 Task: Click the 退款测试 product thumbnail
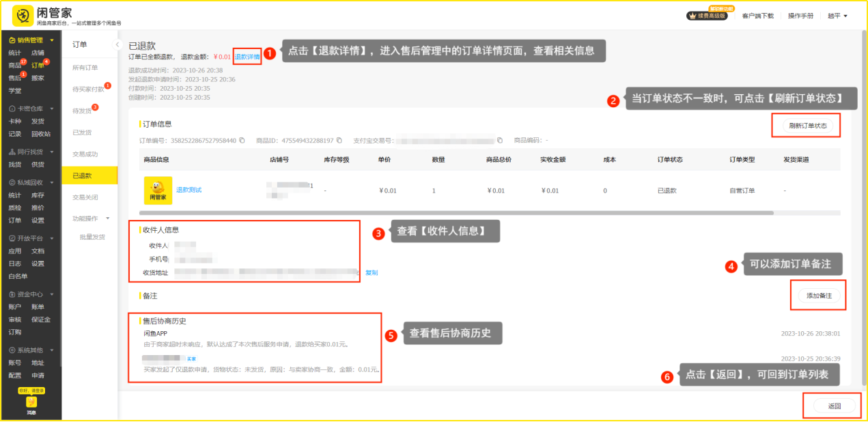pyautogui.click(x=158, y=191)
